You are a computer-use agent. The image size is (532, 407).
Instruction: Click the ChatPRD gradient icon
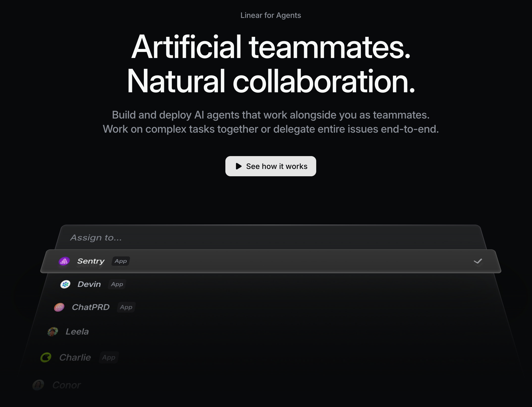pyautogui.click(x=59, y=307)
